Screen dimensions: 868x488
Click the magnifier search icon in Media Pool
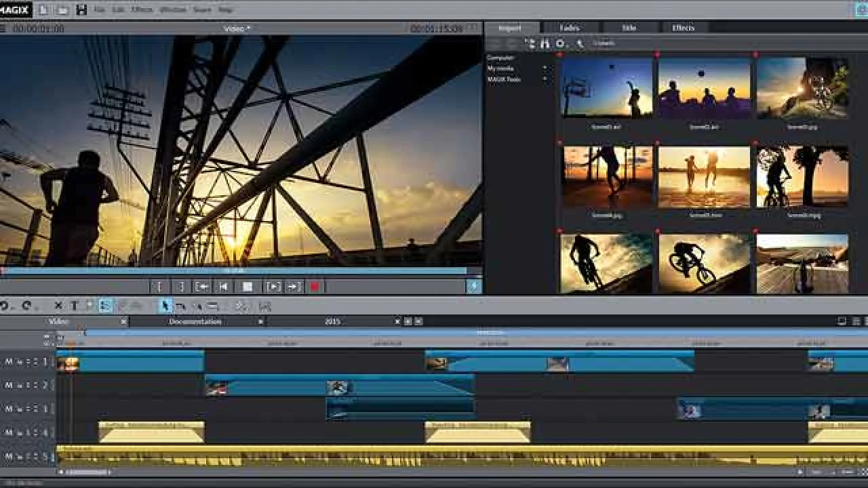click(x=580, y=43)
